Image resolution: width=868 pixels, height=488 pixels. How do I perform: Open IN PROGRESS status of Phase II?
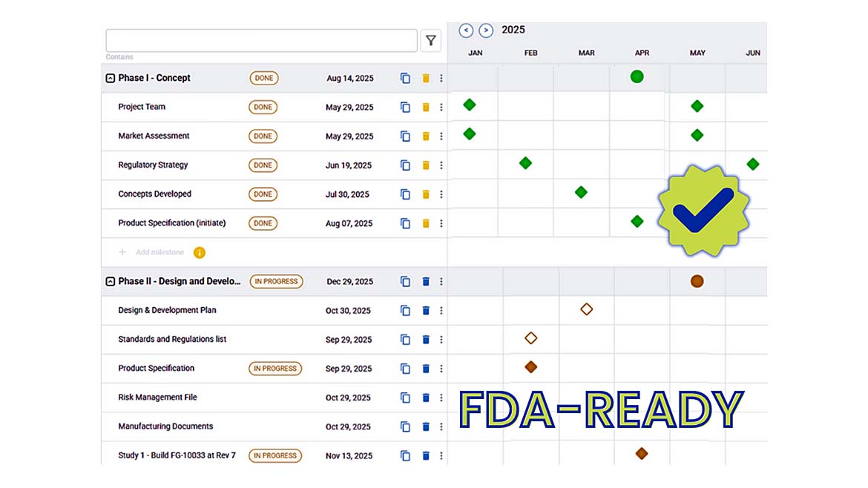coord(276,281)
